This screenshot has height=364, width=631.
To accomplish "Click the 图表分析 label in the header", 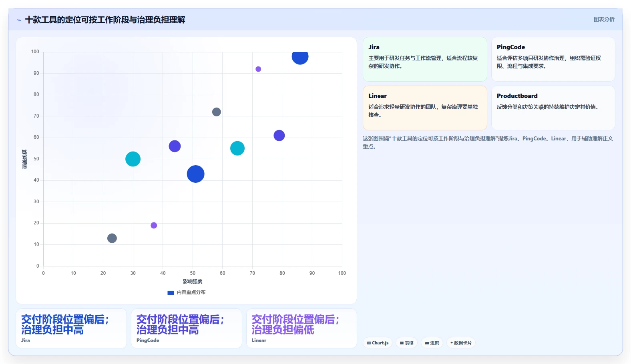I will [604, 19].
